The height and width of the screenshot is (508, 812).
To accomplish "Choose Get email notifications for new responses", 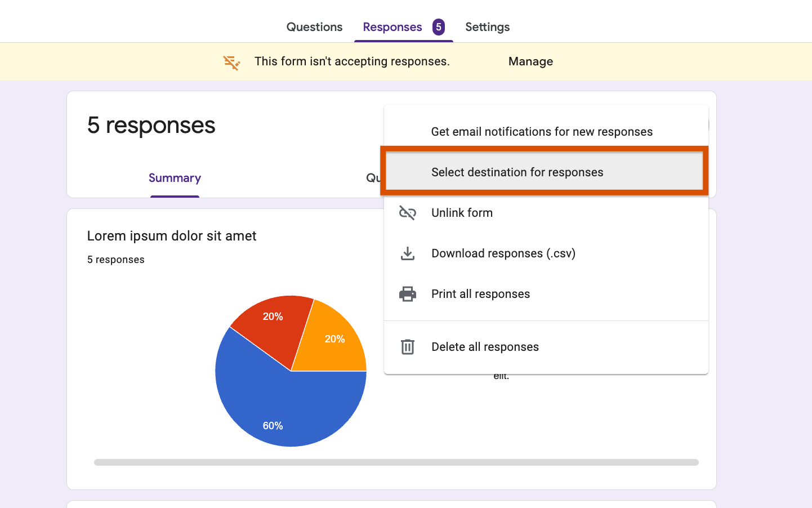I will click(x=542, y=131).
